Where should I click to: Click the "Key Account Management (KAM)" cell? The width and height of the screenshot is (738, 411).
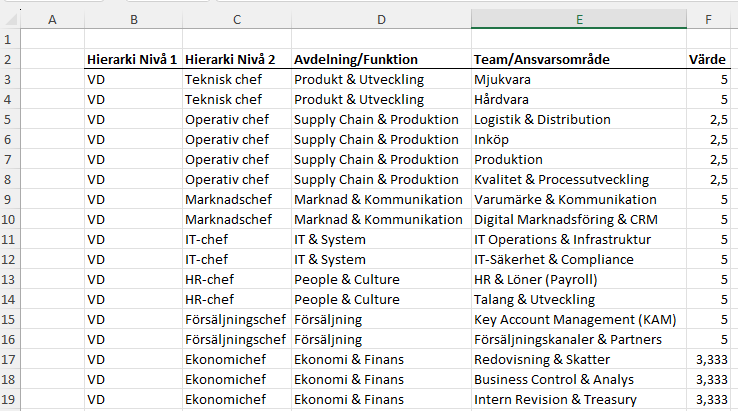click(x=575, y=320)
